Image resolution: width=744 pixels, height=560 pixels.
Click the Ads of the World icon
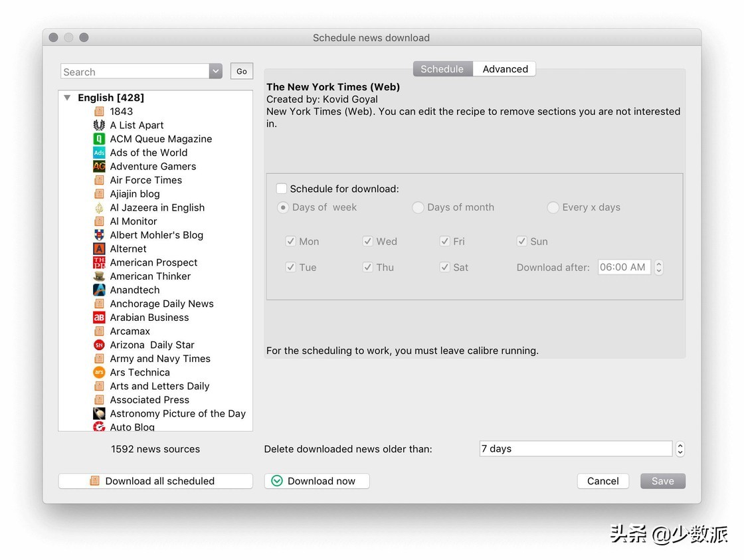(x=99, y=153)
